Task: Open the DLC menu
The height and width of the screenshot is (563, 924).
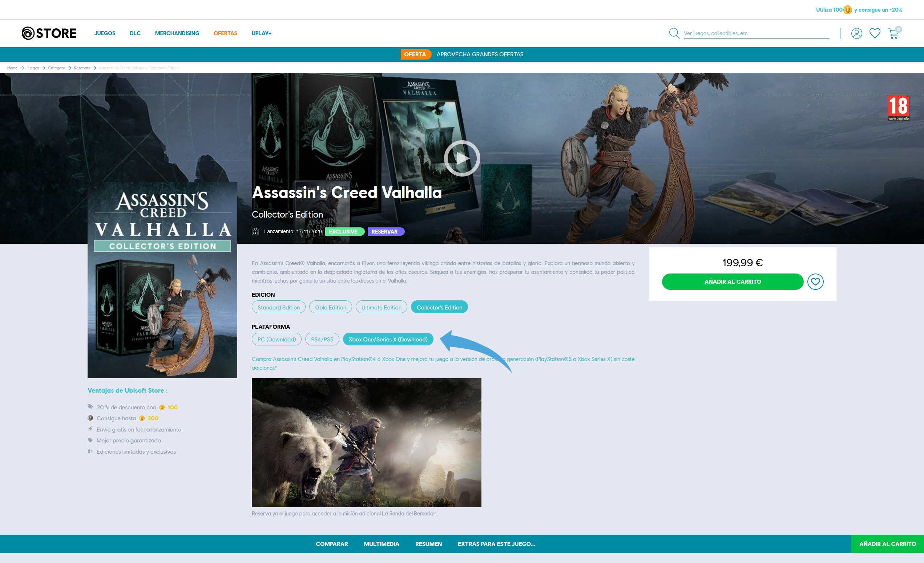Action: pos(135,33)
